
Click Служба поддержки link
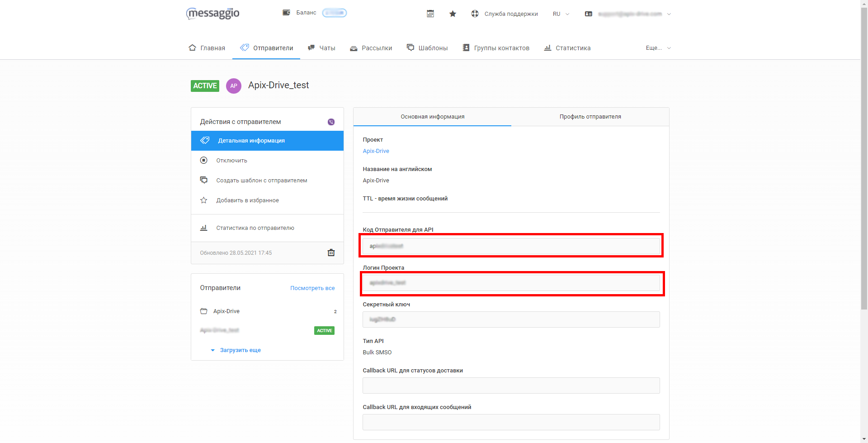[x=511, y=14]
